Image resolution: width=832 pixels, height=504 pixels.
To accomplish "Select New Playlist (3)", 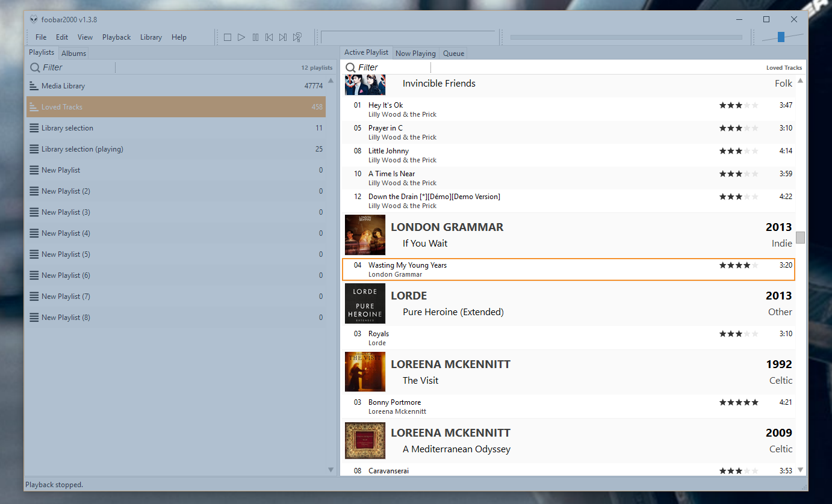I will click(x=176, y=212).
